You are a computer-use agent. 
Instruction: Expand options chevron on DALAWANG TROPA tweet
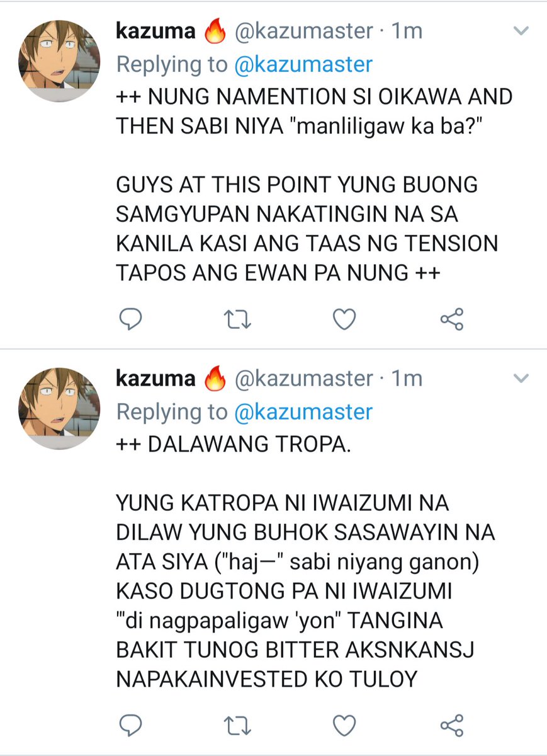click(522, 378)
